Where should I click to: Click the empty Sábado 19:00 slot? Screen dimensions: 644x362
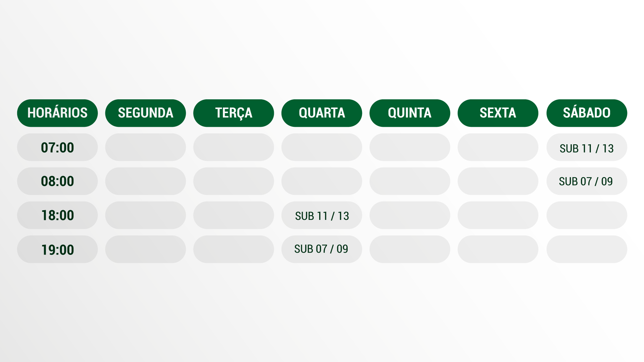tap(586, 249)
